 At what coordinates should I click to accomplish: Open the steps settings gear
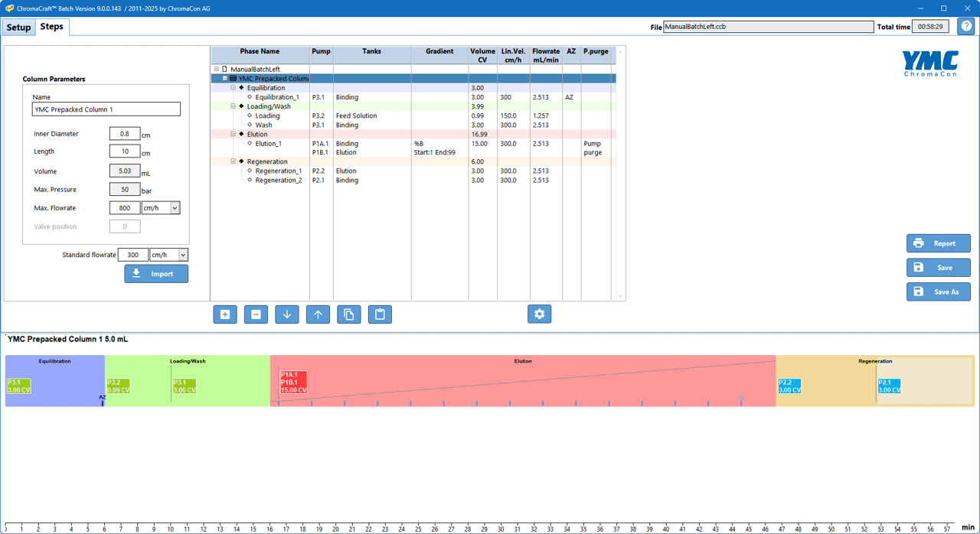point(540,314)
